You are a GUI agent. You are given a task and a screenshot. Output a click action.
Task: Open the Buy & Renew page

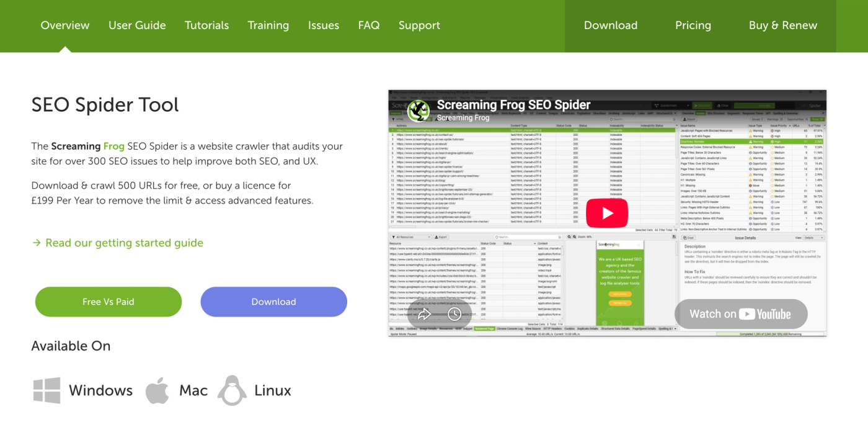coord(783,25)
